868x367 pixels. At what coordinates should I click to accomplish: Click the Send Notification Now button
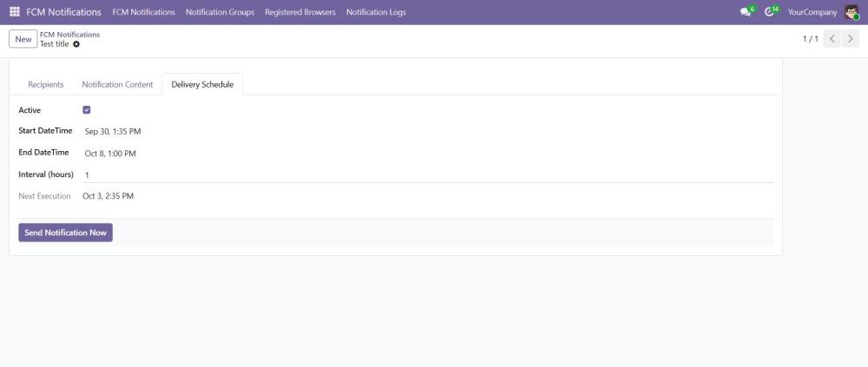[x=65, y=233]
